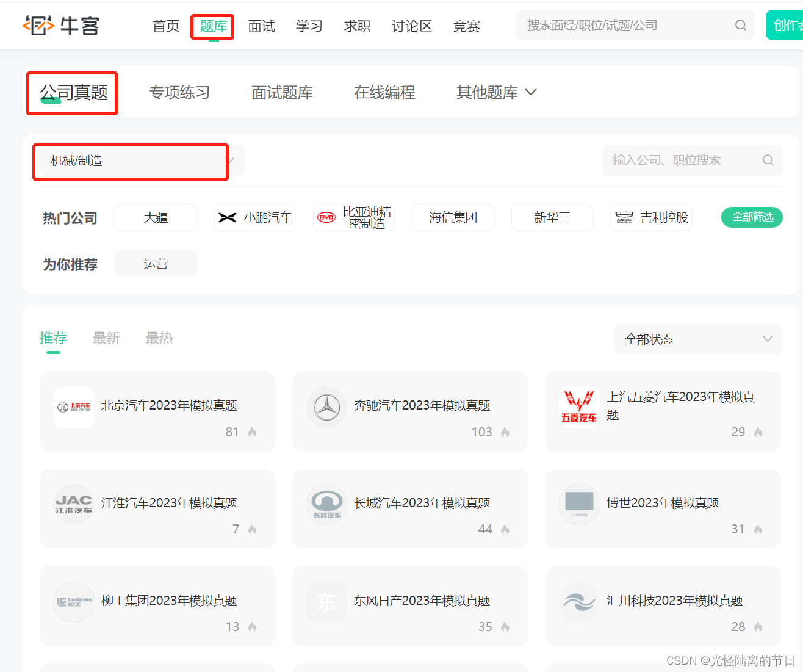Click flame icon on 北京汽车 card
The height and width of the screenshot is (672, 803).
click(252, 432)
